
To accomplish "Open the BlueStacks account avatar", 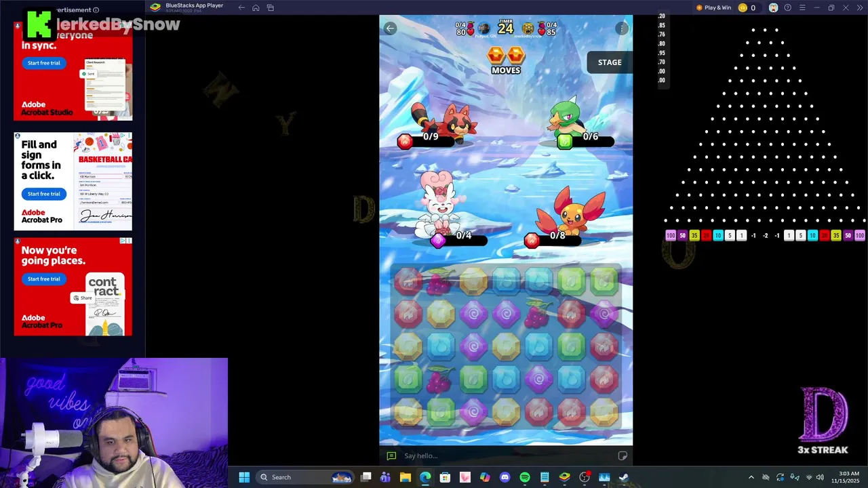I will pyautogui.click(x=773, y=7).
